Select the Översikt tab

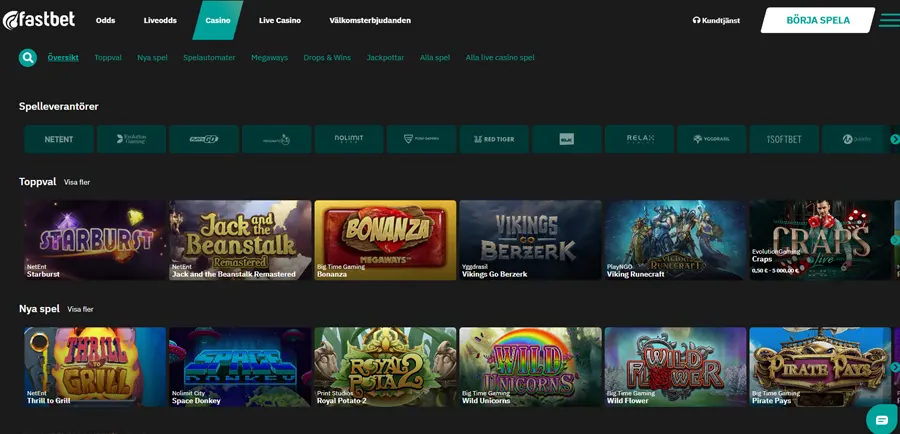pos(63,57)
